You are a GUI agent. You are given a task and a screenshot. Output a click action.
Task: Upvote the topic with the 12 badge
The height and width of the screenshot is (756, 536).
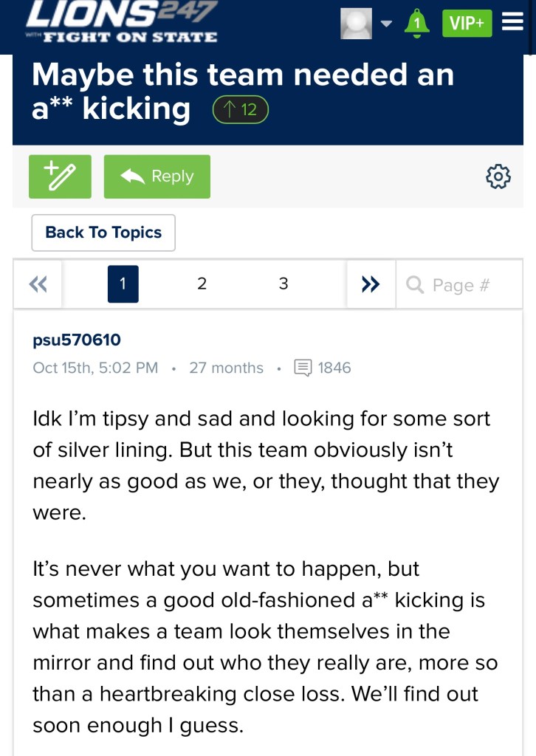click(240, 110)
